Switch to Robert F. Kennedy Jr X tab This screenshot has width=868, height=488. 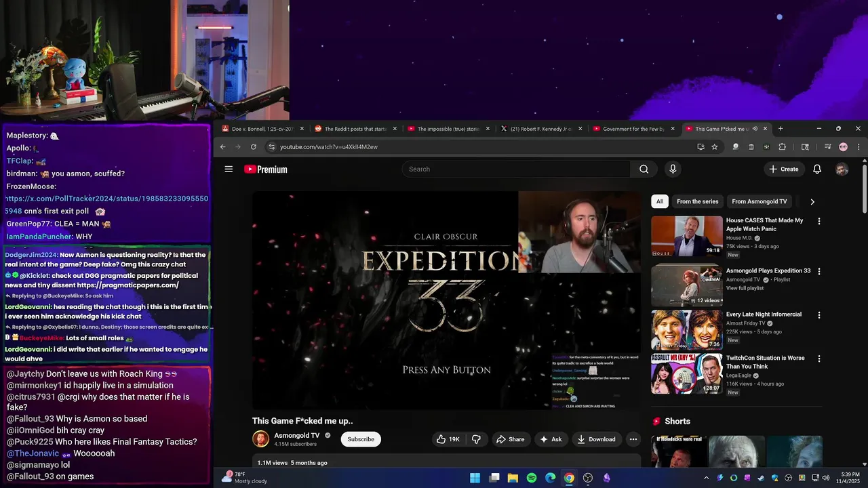click(540, 129)
